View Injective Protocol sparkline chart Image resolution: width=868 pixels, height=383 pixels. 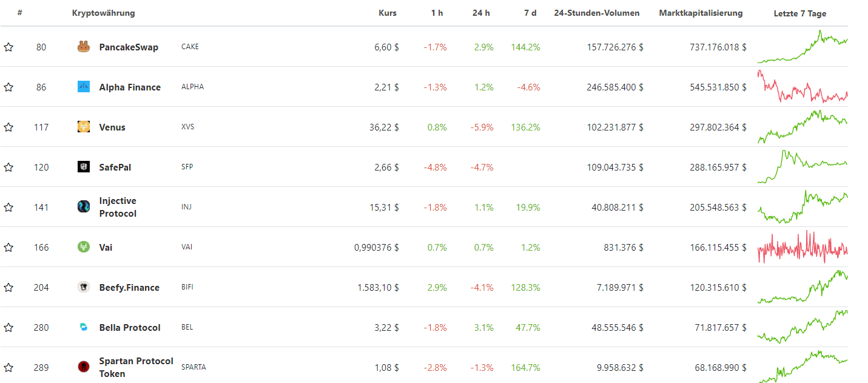click(x=802, y=207)
